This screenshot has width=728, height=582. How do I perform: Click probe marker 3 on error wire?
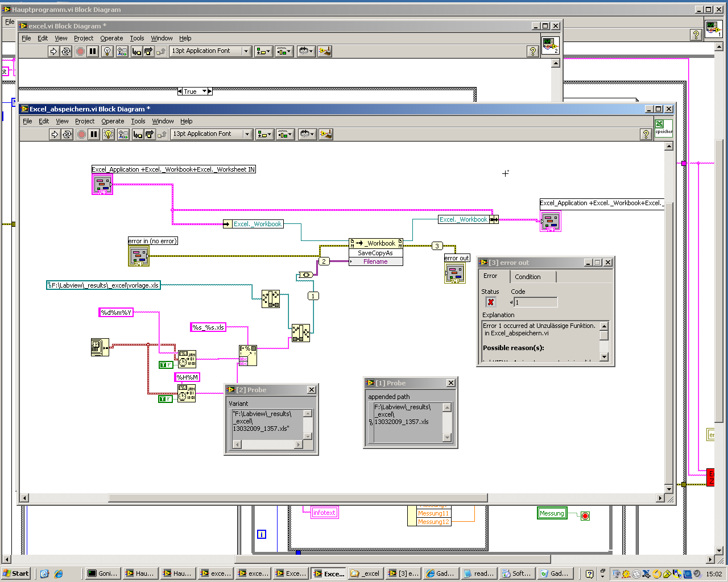[437, 246]
